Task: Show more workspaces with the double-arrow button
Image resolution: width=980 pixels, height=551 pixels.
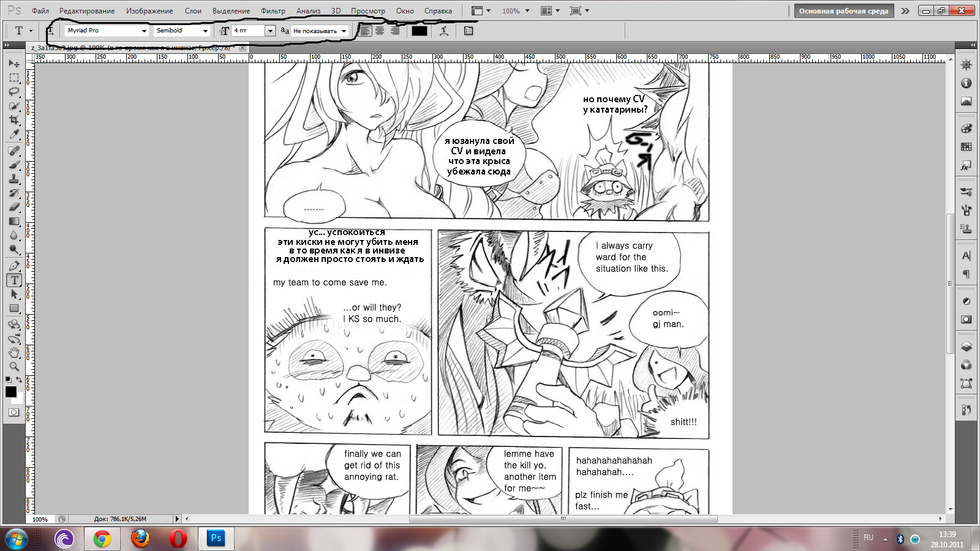Action: pyautogui.click(x=905, y=11)
